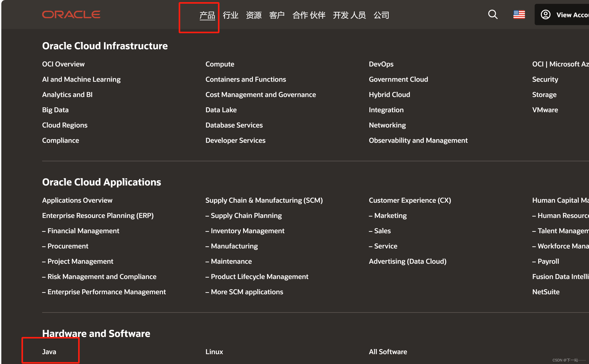Open the 产品 menu

pyautogui.click(x=207, y=15)
